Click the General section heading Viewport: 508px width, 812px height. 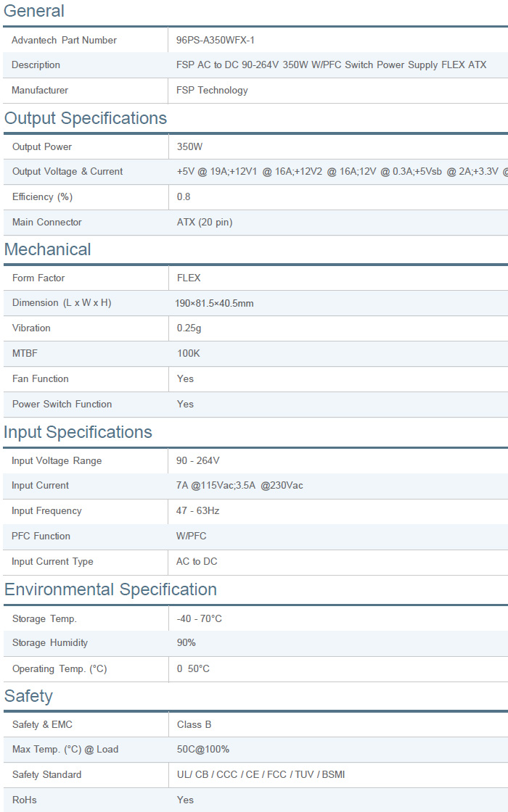point(34,11)
